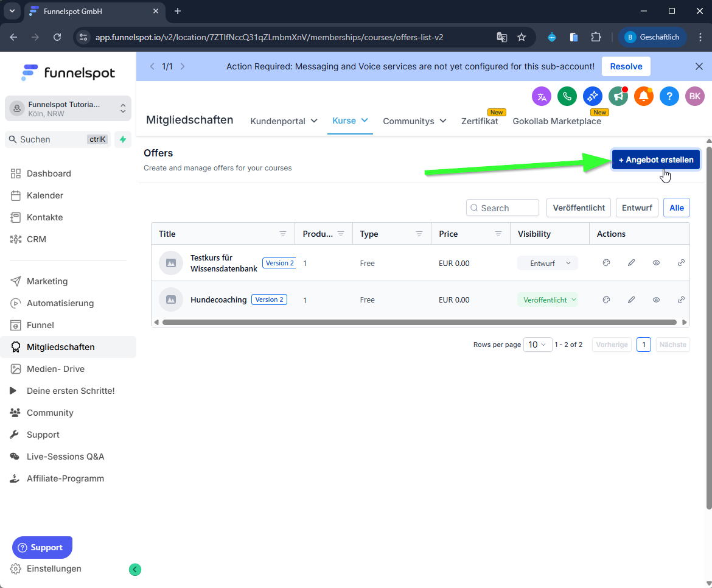Open the Funnelspot Tutorial account switcher
The width and height of the screenshot is (712, 588).
[x=68, y=108]
